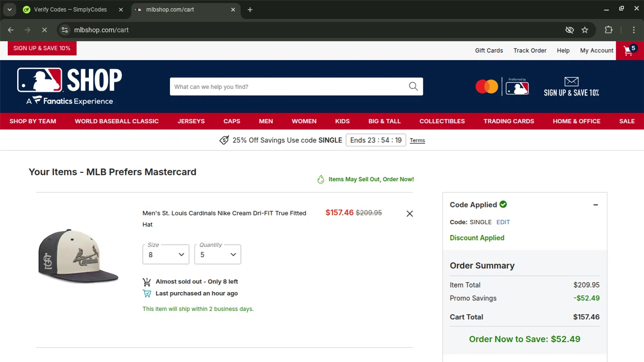Open the Home & Office menu

(577, 121)
